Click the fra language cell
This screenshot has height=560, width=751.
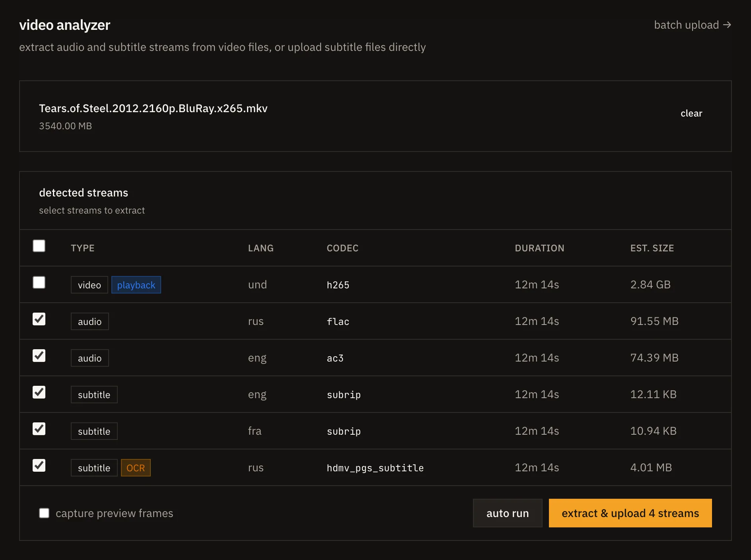255,431
